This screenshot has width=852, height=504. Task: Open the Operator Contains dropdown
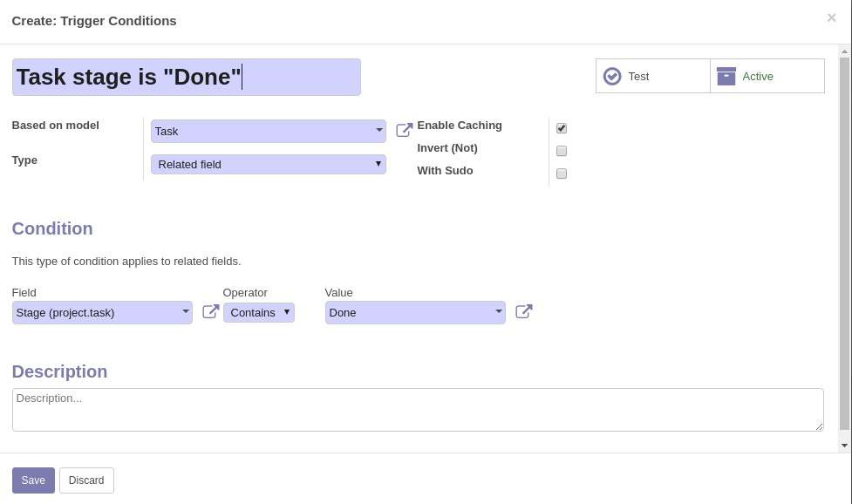(x=259, y=312)
